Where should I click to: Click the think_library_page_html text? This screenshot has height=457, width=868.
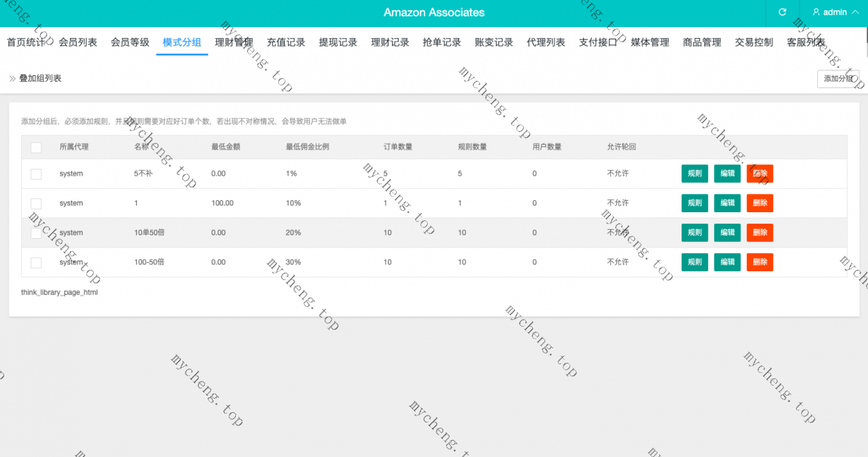[60, 292]
